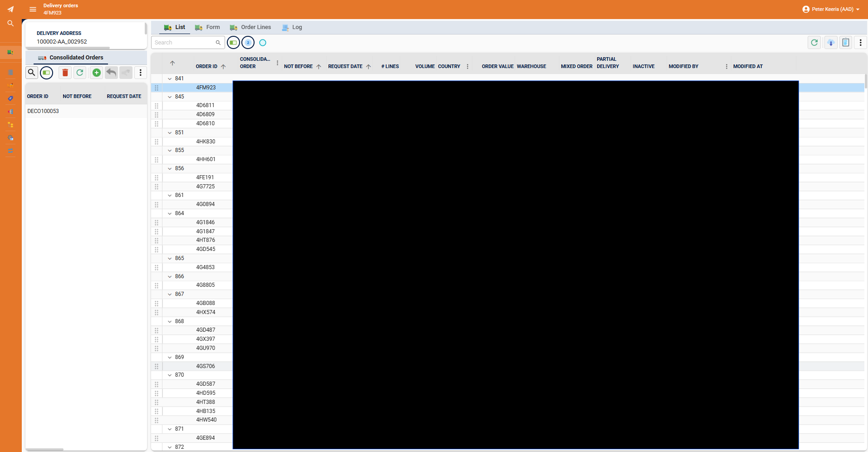
Task: Open the gear settings sidebar icon
Action: click(10, 138)
